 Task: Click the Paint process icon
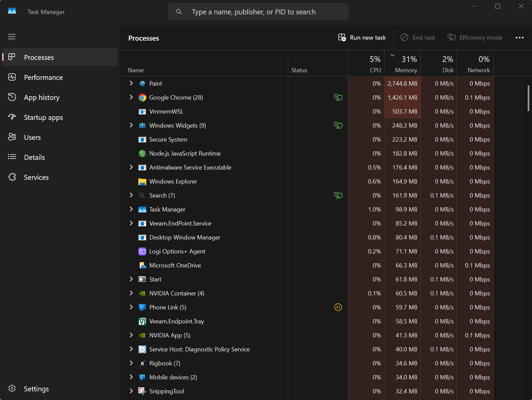point(142,84)
